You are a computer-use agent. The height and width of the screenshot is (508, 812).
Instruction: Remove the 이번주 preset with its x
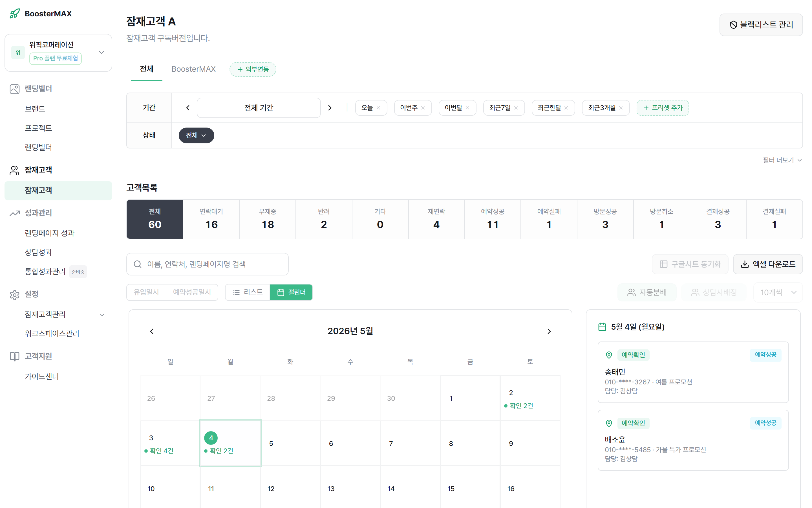pyautogui.click(x=423, y=108)
